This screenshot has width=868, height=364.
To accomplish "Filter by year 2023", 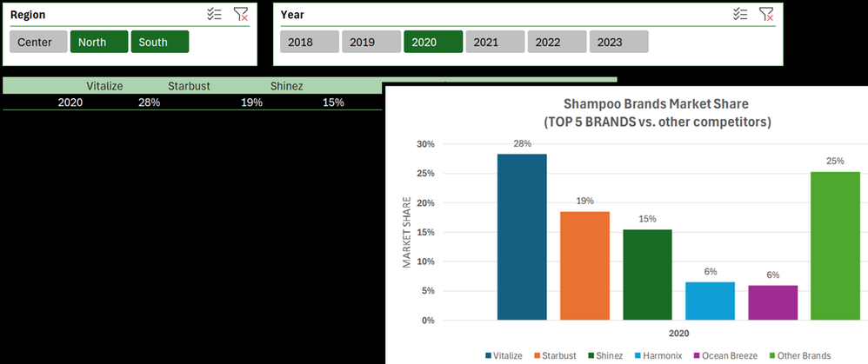I will [619, 42].
